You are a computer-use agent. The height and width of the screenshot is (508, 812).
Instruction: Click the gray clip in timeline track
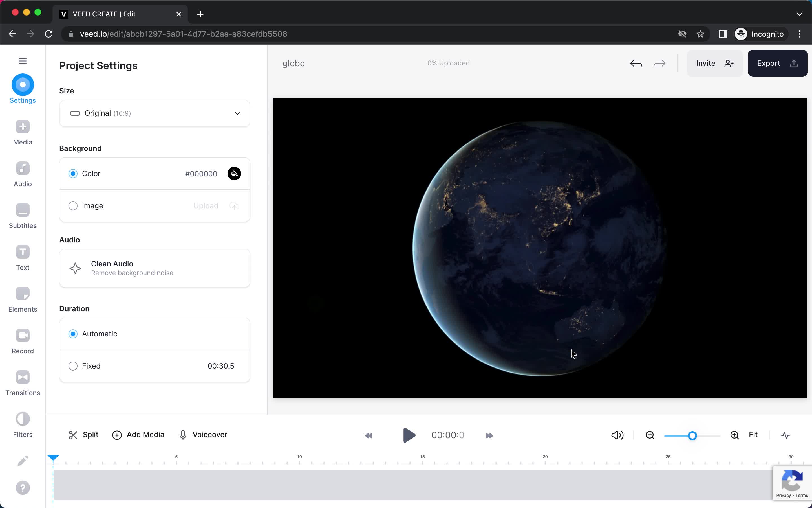413,485
